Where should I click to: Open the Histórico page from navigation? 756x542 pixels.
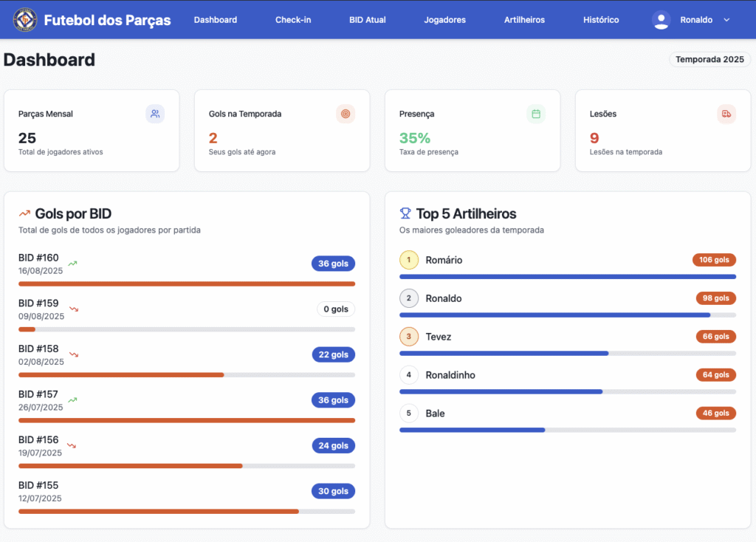[x=601, y=20]
